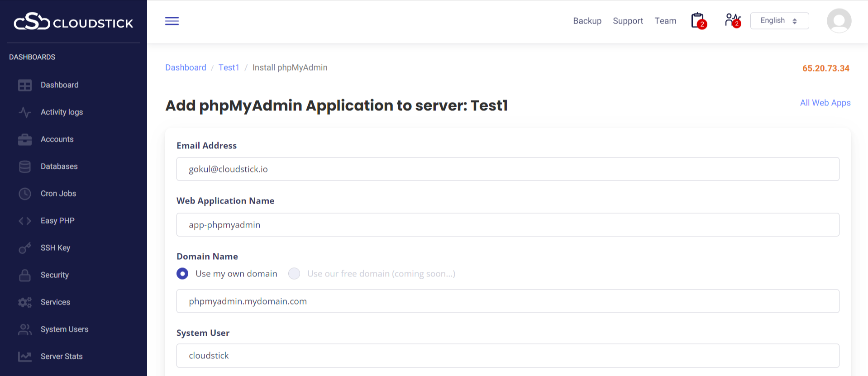Click the SSH Key icon
This screenshot has width=868, height=376.
(25, 248)
